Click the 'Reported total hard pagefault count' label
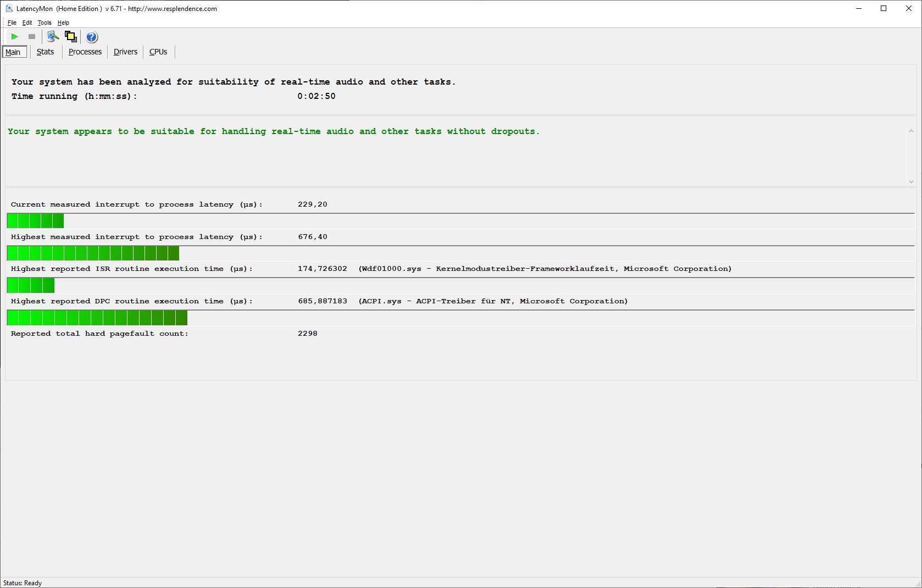This screenshot has width=922, height=588. tap(99, 334)
